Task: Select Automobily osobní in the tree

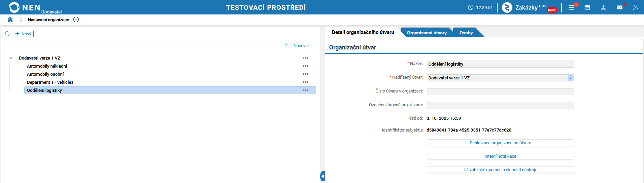Action: pyautogui.click(x=170, y=74)
